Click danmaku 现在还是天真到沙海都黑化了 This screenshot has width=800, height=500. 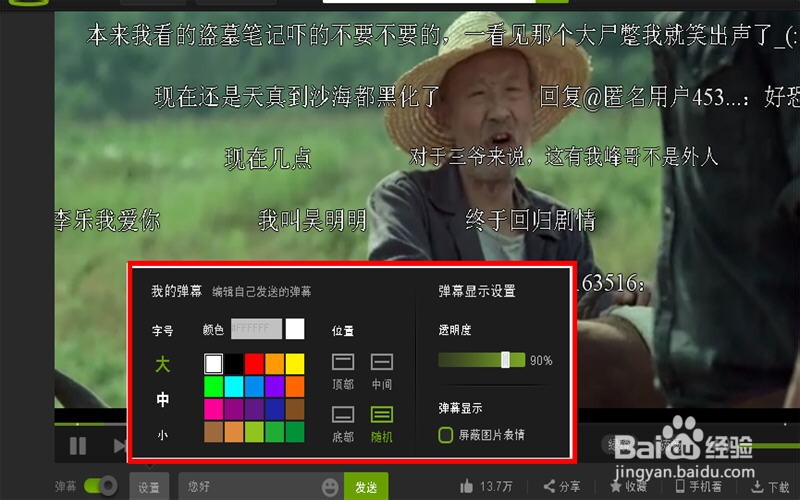point(297,96)
